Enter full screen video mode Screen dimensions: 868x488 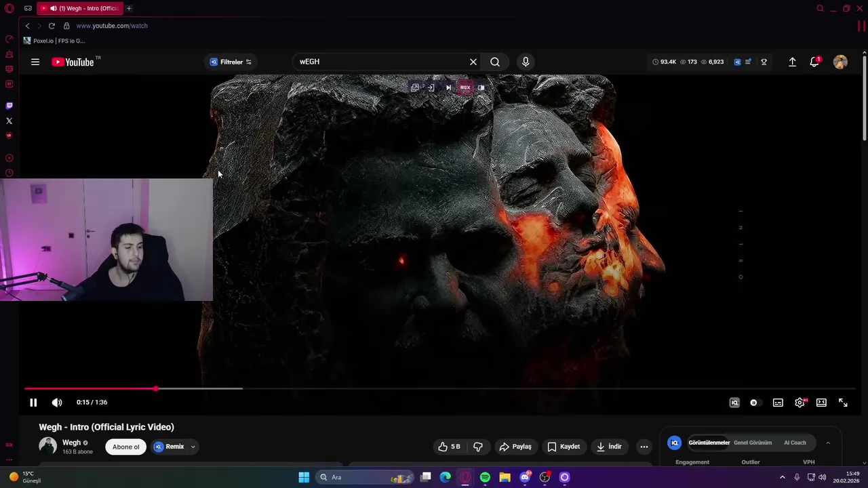click(x=843, y=403)
